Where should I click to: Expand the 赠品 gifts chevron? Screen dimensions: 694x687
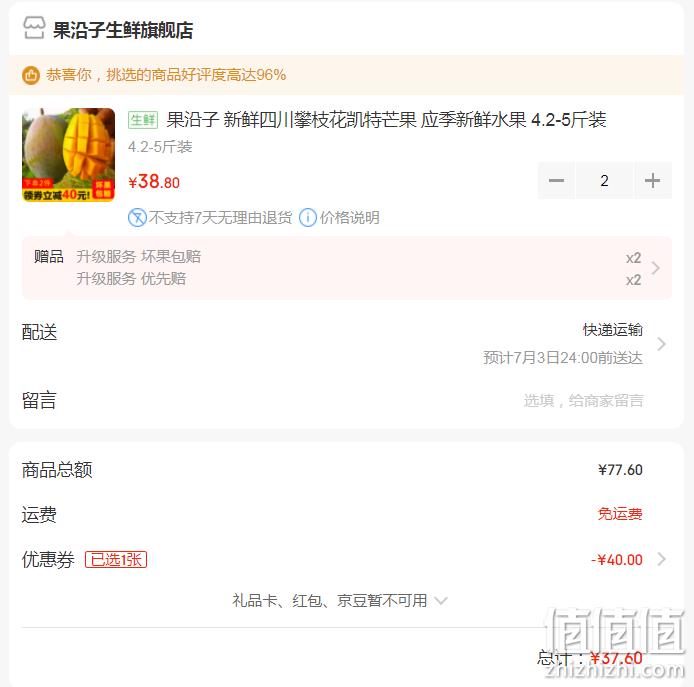(x=655, y=268)
